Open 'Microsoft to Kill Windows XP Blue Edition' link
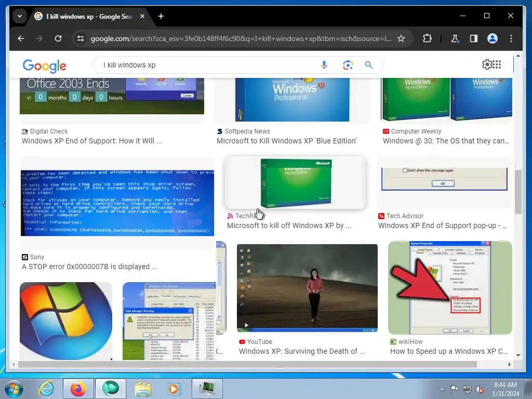 286,141
